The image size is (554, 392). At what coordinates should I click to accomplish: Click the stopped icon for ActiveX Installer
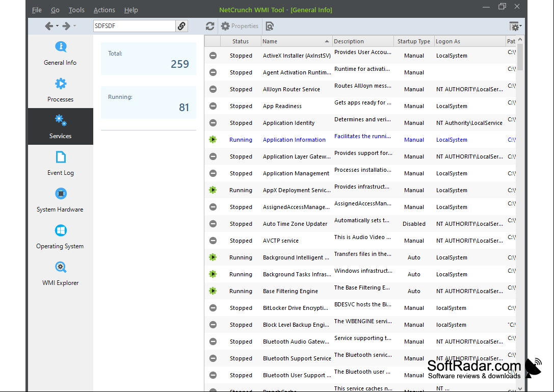[213, 56]
